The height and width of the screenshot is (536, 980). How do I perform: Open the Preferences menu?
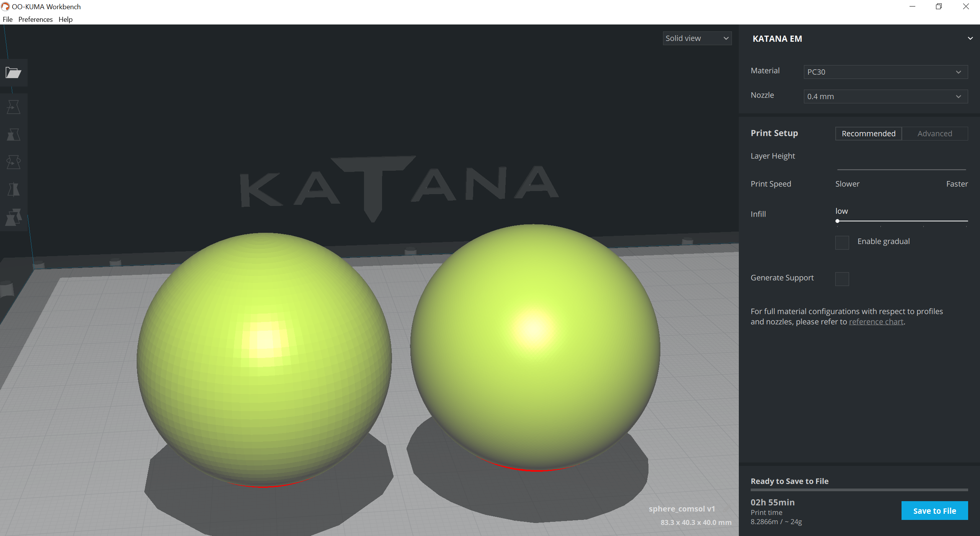pos(35,19)
